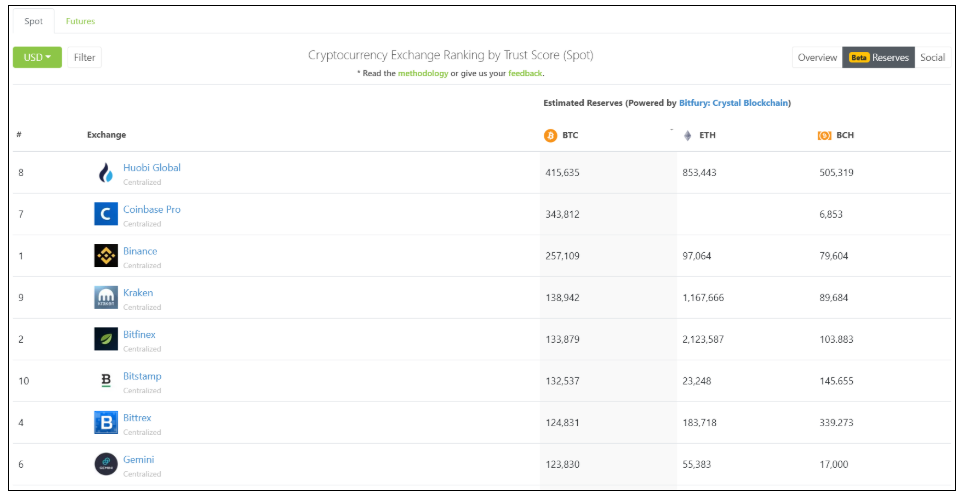Select Bitstamp ETH value 23,248

(x=697, y=381)
